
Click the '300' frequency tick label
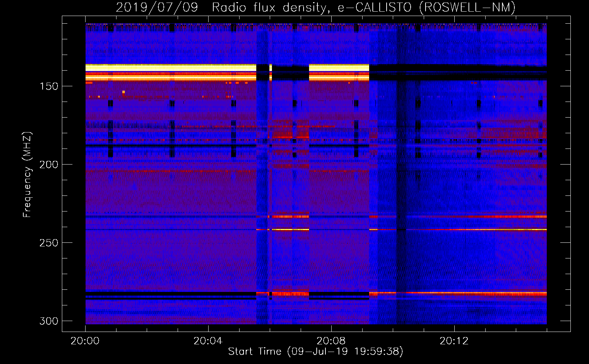click(49, 321)
